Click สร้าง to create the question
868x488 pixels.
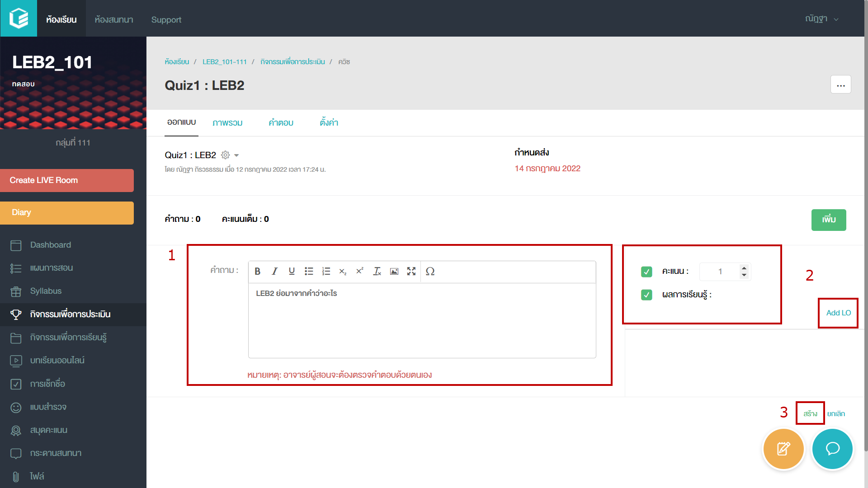point(810,413)
